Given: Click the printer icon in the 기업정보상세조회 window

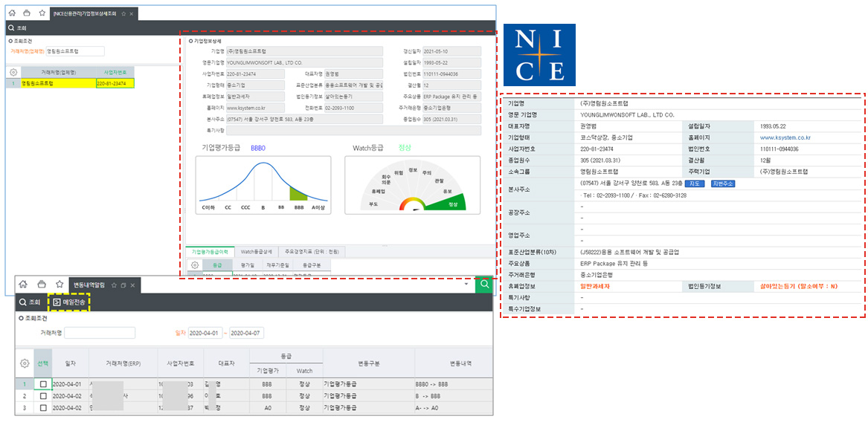Looking at the screenshot, I should (x=27, y=13).
